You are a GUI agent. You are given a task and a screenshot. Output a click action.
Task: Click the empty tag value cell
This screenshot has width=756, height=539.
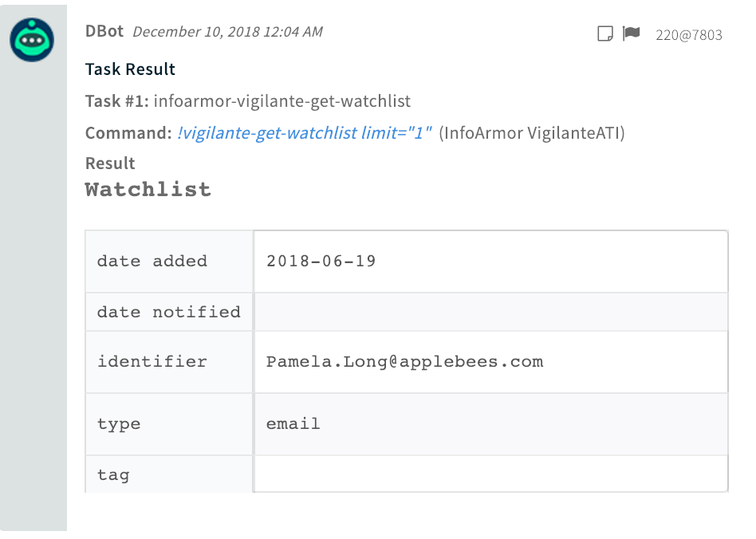coord(490,475)
